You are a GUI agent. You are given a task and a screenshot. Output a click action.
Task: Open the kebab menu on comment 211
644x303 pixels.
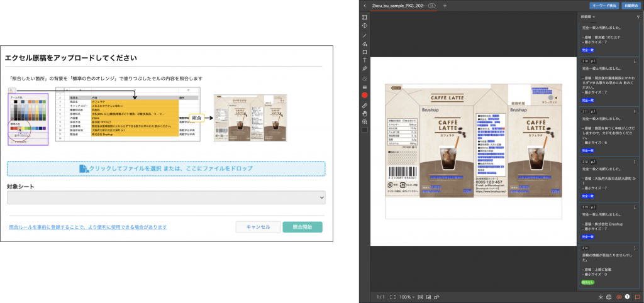coord(635,111)
